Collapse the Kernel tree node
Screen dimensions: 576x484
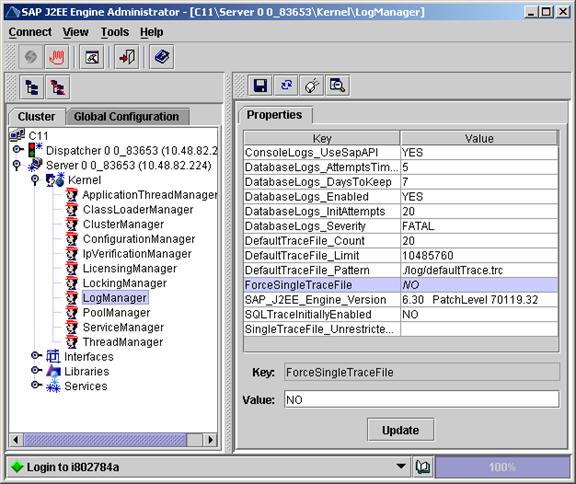(35, 180)
